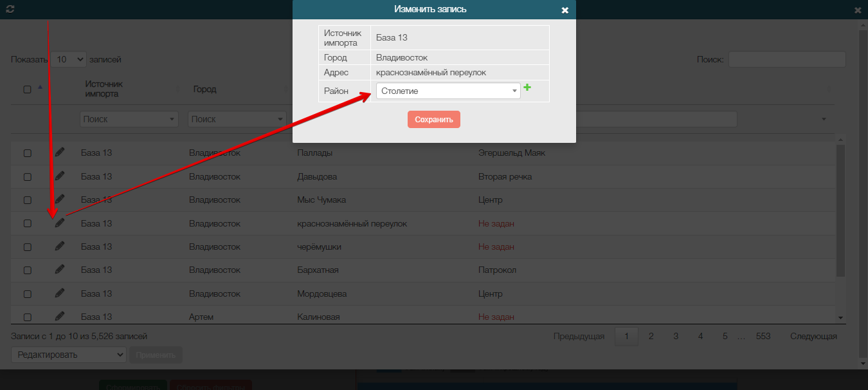The image size is (868, 390).
Task: Go to page 2 in pagination
Action: pos(651,336)
